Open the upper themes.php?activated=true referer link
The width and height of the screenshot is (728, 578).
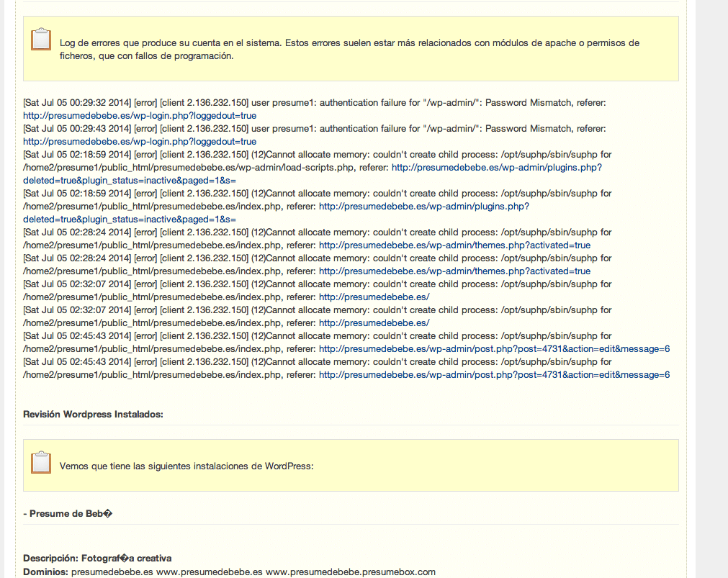click(x=454, y=245)
